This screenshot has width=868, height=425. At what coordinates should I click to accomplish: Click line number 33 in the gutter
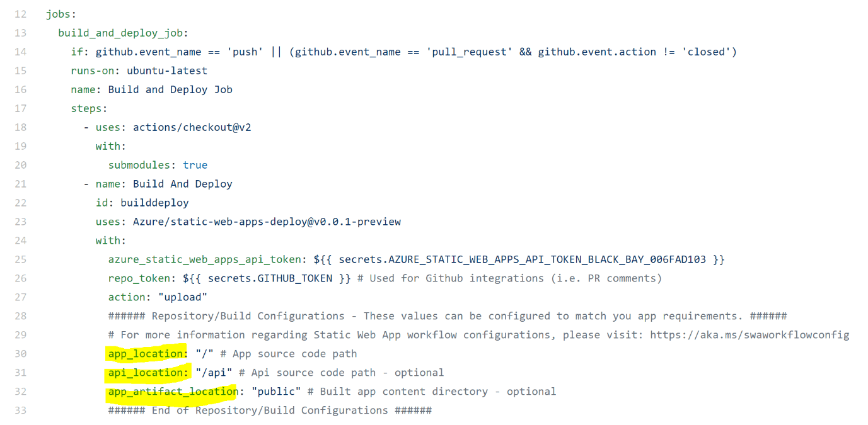(20, 411)
